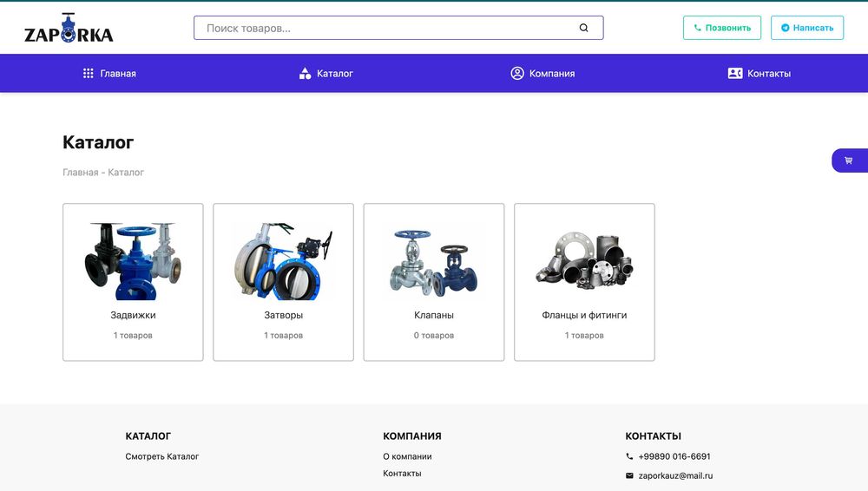Screen dimensions: 868x491
Task: Click the user icon next to Компания
Action: pos(517,73)
